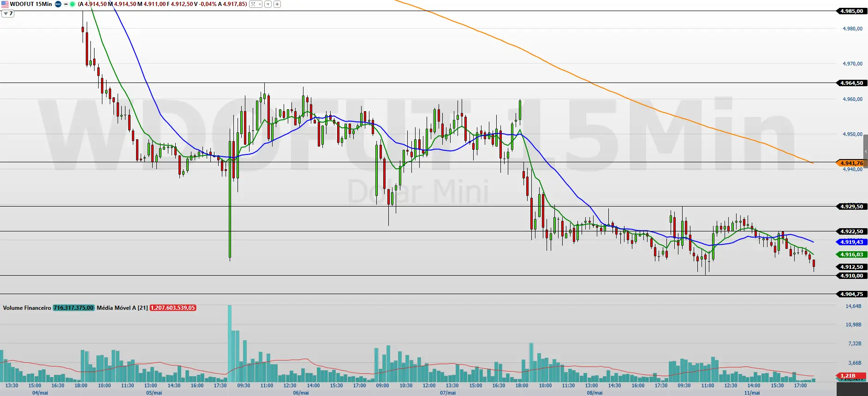Screen dimensions: 868x396
Task: Click the green 4.916,03 moving average tag
Action: 851,254
